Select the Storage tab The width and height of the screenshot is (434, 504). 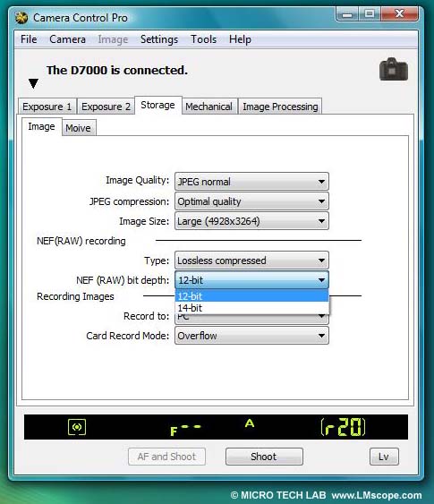click(x=157, y=105)
